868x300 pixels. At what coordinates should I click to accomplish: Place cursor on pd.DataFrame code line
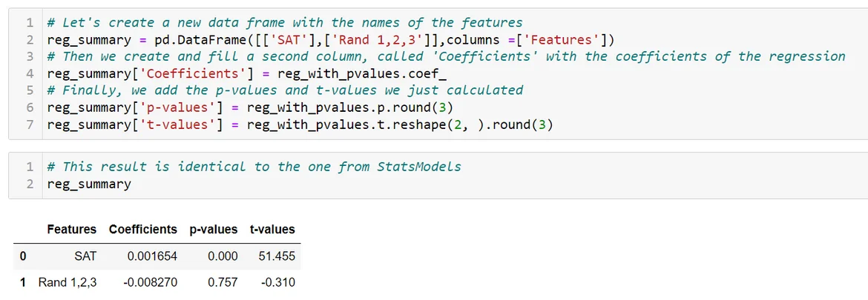coord(330,39)
